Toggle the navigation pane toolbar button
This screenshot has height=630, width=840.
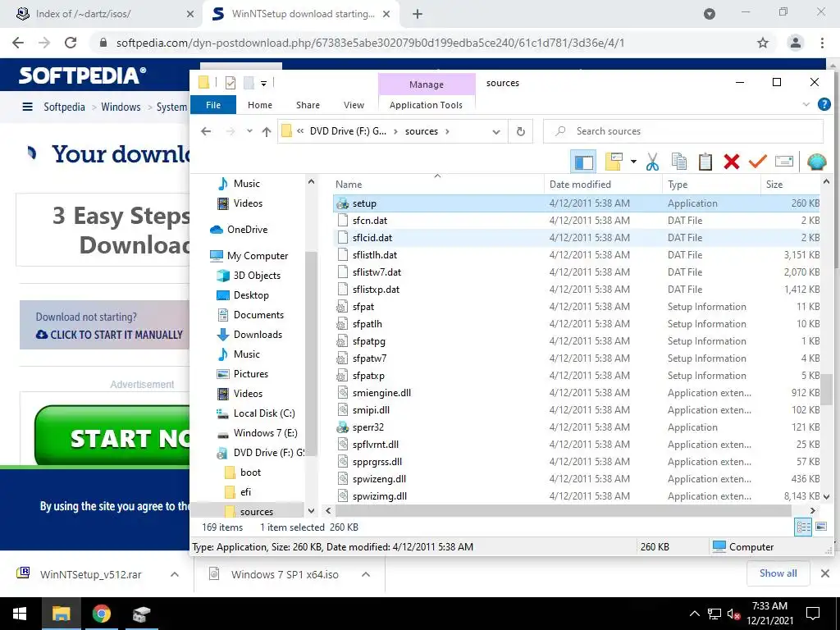tap(583, 162)
